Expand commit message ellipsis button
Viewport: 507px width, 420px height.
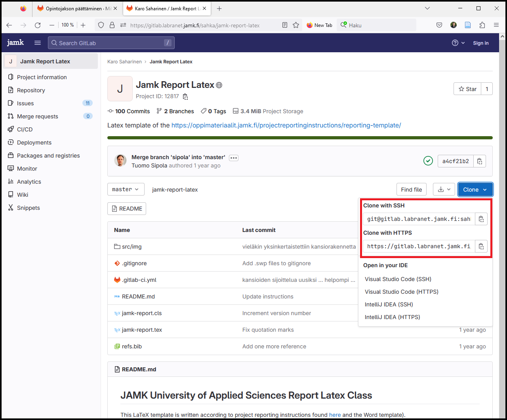[x=234, y=158]
